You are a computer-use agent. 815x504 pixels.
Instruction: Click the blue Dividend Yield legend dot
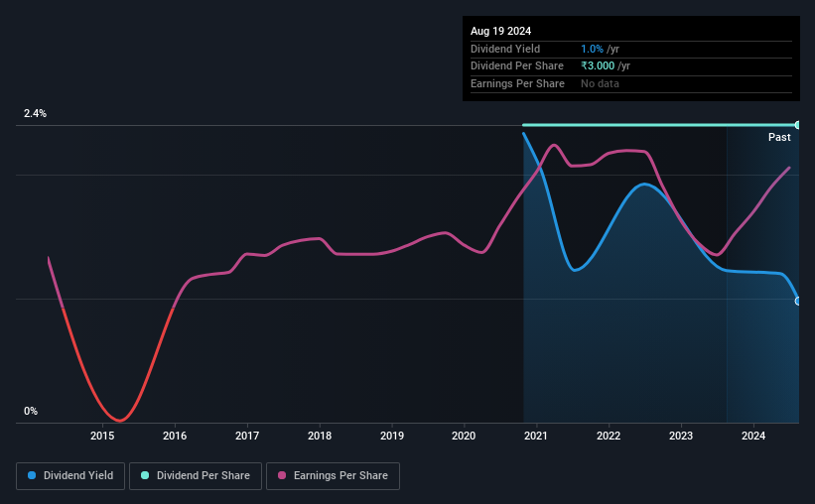point(32,475)
